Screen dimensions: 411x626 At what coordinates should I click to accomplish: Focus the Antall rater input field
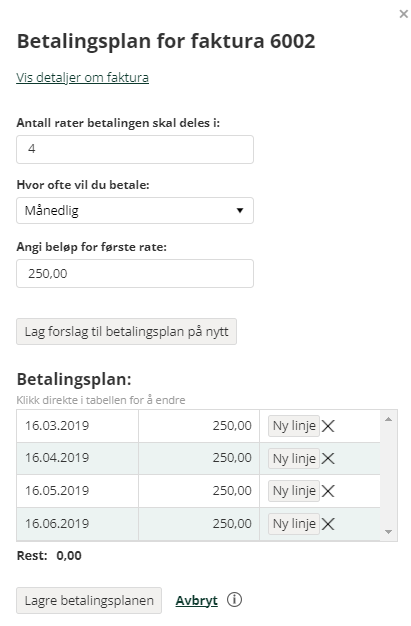(x=135, y=149)
